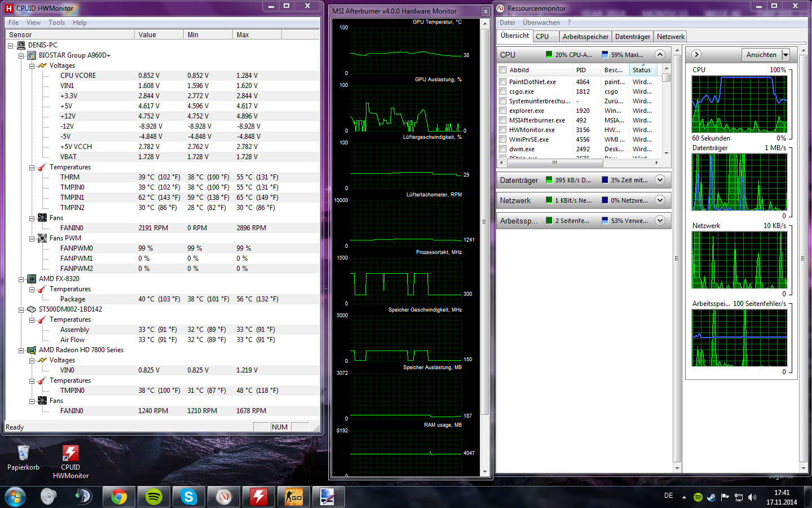This screenshot has height=508, width=812.
Task: Click the taskbar clock showing 17:41
Action: click(x=782, y=497)
